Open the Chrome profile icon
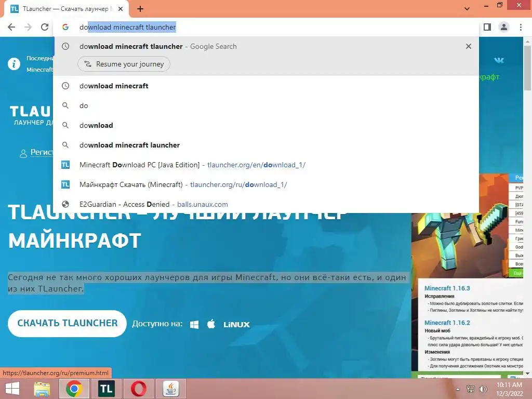 click(504, 27)
